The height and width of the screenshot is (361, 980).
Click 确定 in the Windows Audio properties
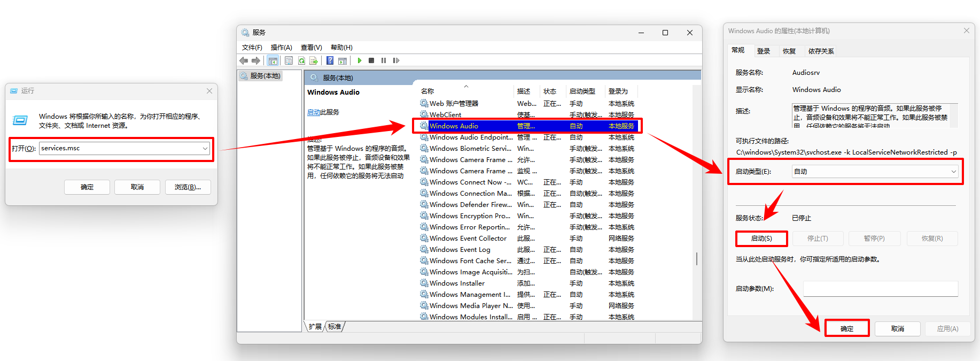(847, 329)
